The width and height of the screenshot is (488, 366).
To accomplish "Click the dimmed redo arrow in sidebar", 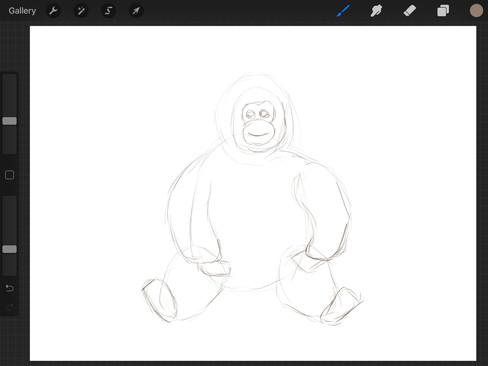I will coord(10,307).
